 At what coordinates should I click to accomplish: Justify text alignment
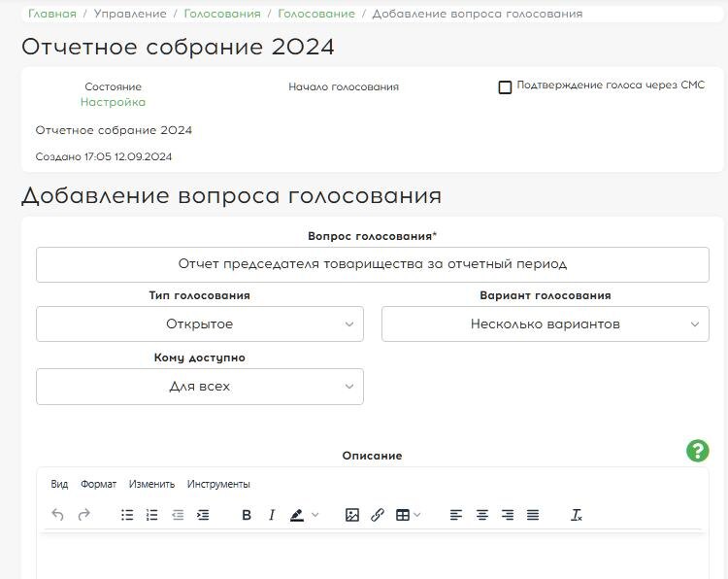[533, 515]
